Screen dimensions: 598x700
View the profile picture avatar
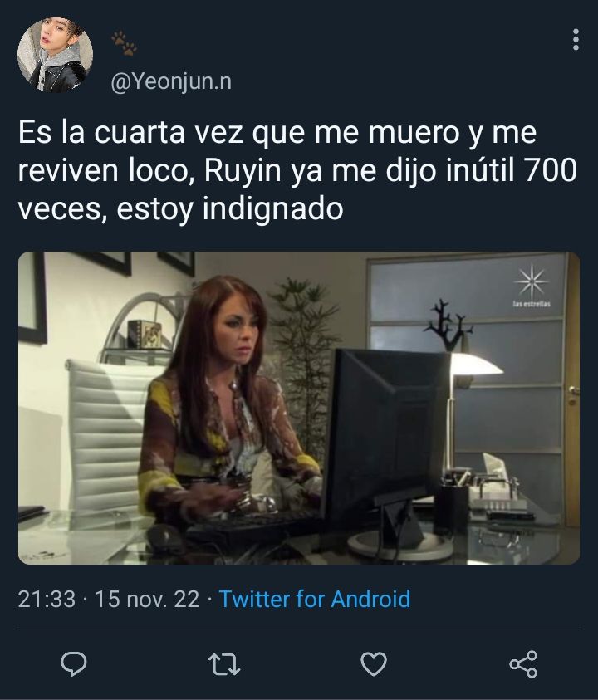(56, 55)
